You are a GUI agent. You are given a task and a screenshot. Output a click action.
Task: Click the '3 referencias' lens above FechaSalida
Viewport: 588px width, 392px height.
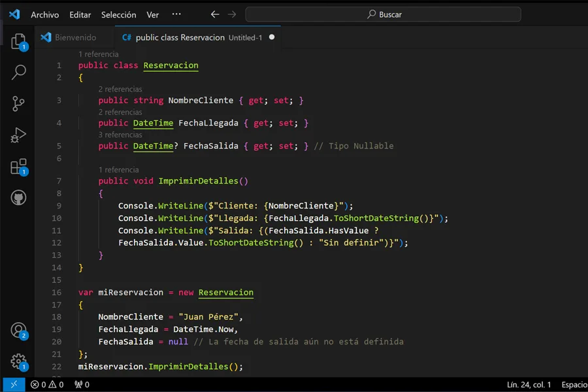[120, 135]
